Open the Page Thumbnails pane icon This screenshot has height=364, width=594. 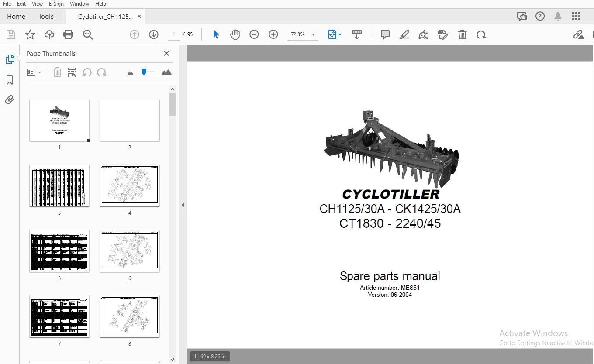coord(10,59)
